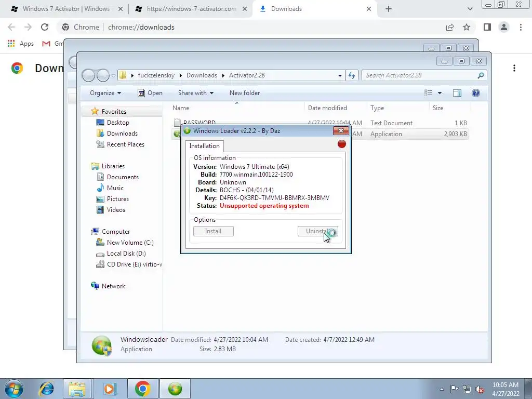The height and width of the screenshot is (399, 532).
Task: Click Chrome forward arrow
Action: [28, 27]
